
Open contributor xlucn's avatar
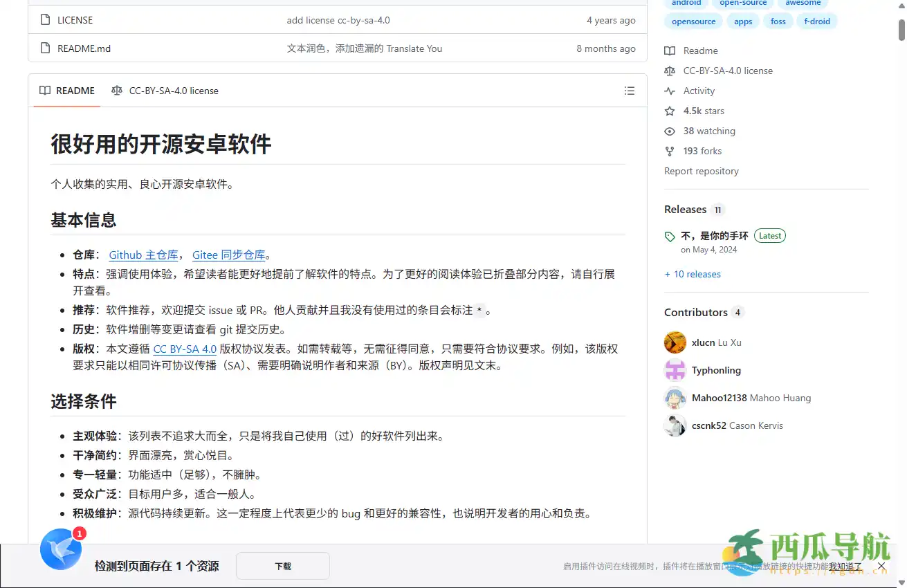pyautogui.click(x=675, y=342)
